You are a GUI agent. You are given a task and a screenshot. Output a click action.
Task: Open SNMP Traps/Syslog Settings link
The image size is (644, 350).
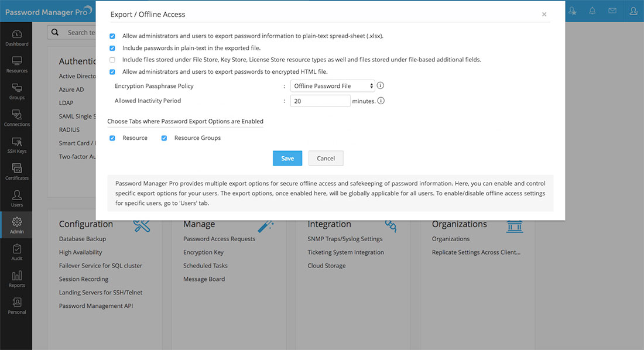point(345,239)
